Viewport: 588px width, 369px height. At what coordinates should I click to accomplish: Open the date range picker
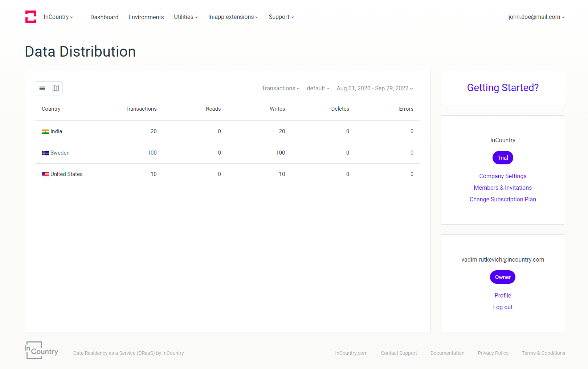click(x=375, y=89)
